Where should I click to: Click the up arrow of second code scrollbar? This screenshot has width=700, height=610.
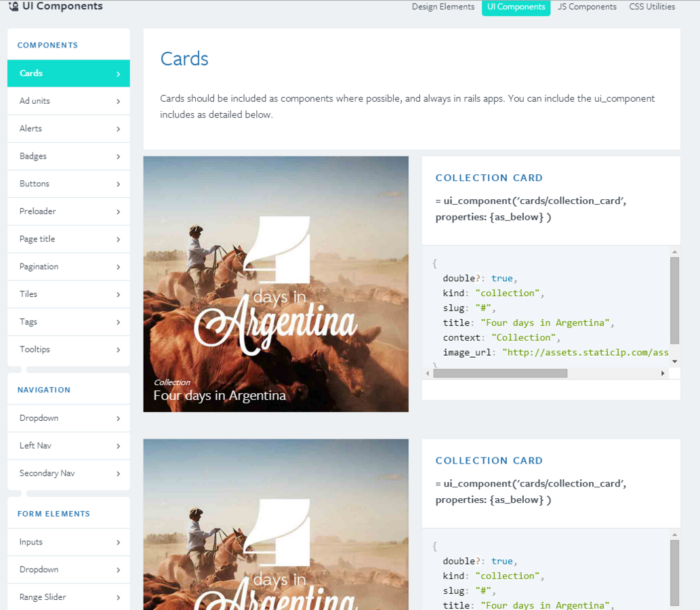674,535
